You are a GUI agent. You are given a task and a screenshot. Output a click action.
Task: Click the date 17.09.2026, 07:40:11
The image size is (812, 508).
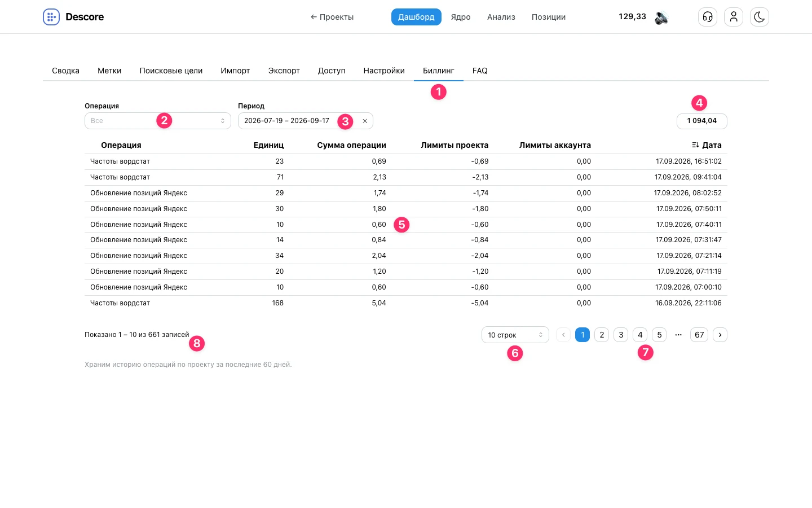tap(689, 225)
